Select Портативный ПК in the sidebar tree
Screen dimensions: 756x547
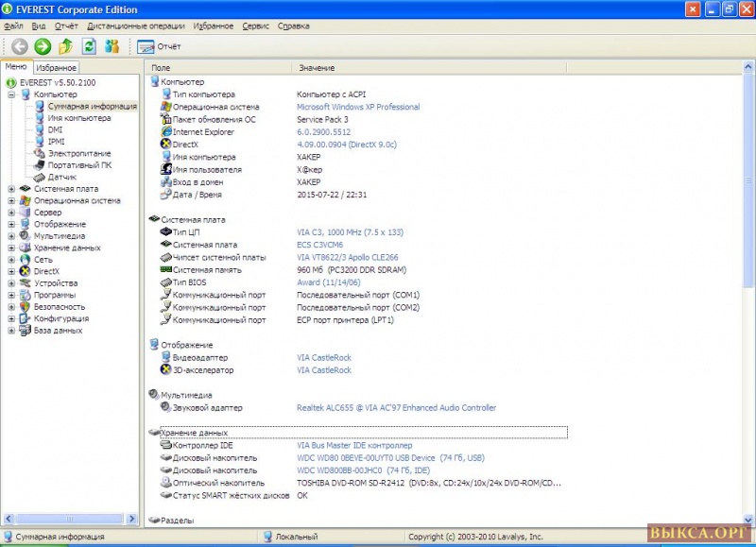coord(79,165)
